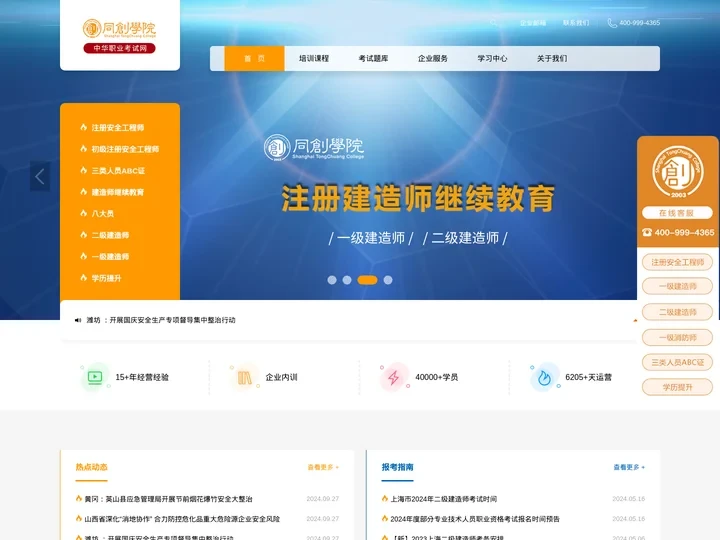This screenshot has height=540, width=720.
Task: Click the search magnifier icon in header
Action: tap(494, 23)
